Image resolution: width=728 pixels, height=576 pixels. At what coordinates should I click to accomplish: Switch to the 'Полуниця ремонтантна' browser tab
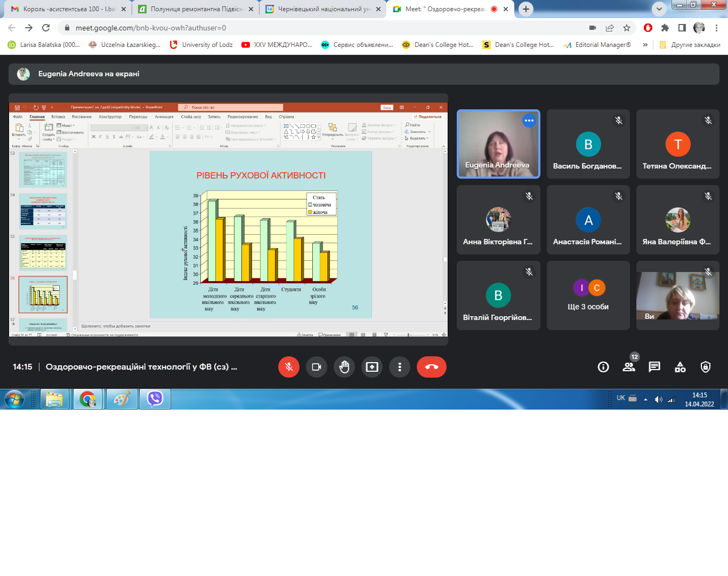[196, 9]
